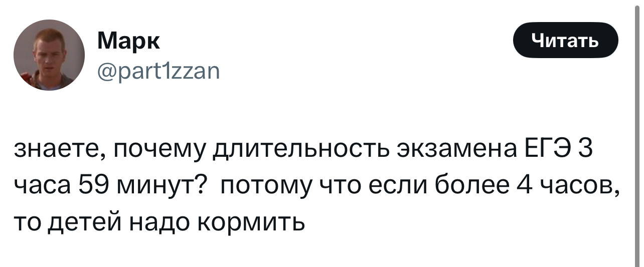Image resolution: width=644 pixels, height=267 pixels.
Task: Visit the @part1zzan handle link
Action: [x=157, y=73]
